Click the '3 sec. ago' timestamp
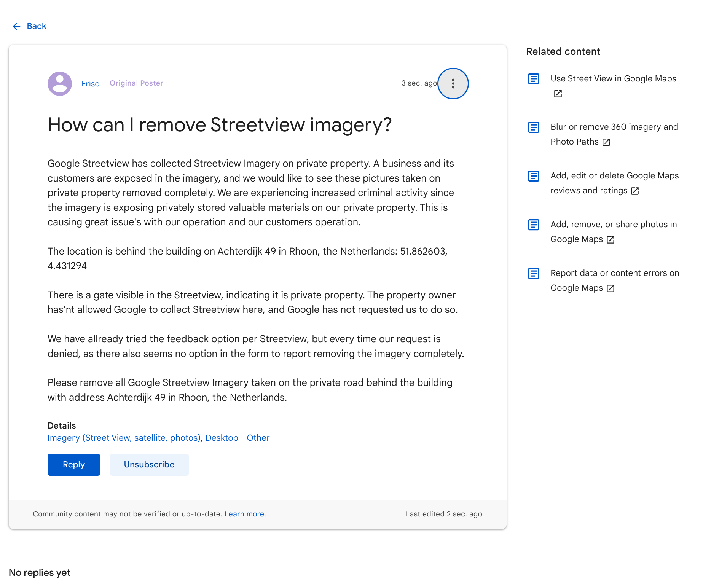The image size is (703, 588). click(419, 83)
